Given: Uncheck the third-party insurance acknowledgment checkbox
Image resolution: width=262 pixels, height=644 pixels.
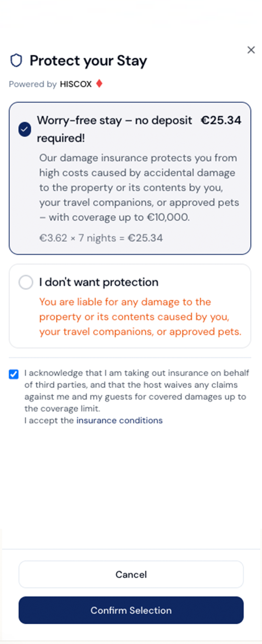Looking at the screenshot, I should coord(13,374).
